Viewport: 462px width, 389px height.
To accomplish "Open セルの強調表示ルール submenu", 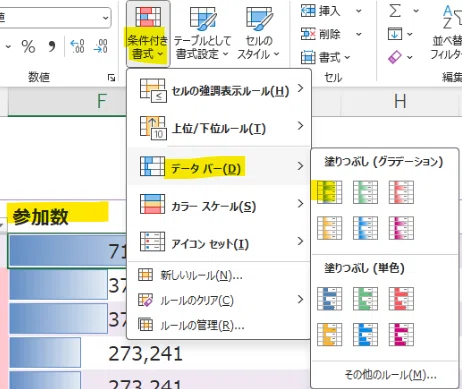I will click(x=219, y=90).
